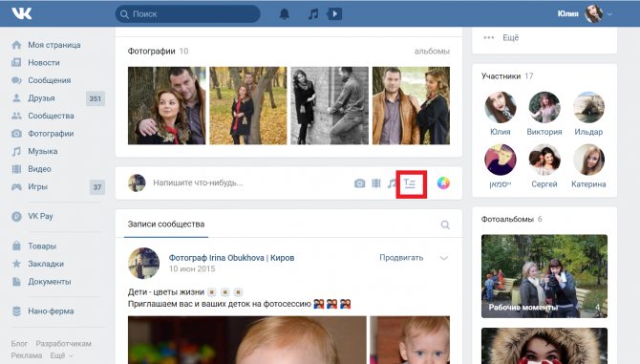Open Фотографии in sidebar
This screenshot has height=364, width=640.
coord(51,134)
